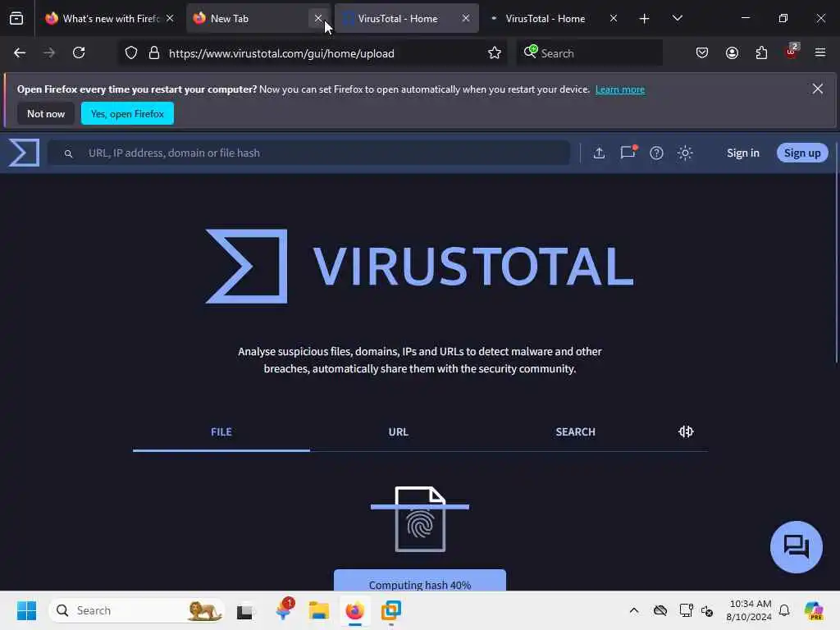This screenshot has height=630, width=840.
Task: Open the help question mark icon
Action: point(656,153)
